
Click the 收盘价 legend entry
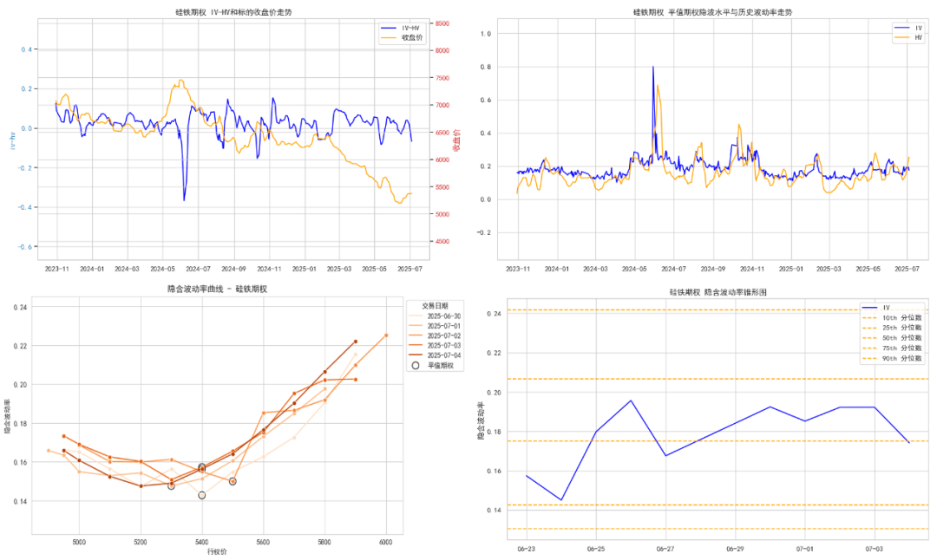(x=402, y=37)
